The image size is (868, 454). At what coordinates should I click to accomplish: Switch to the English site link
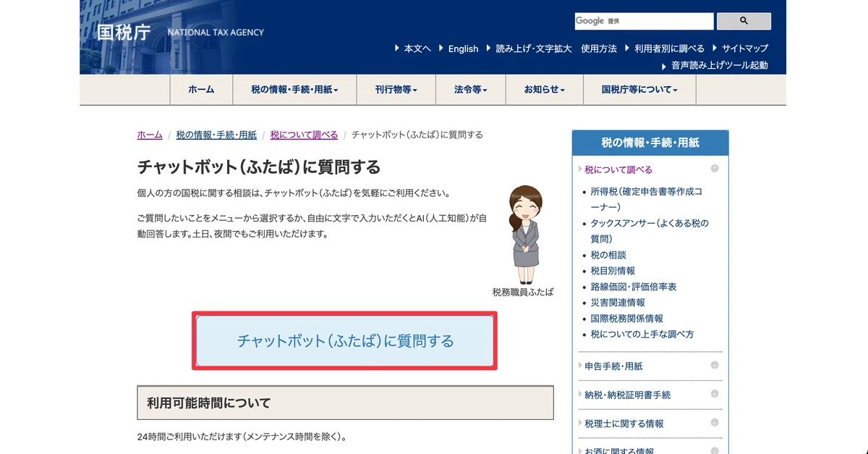(x=463, y=49)
